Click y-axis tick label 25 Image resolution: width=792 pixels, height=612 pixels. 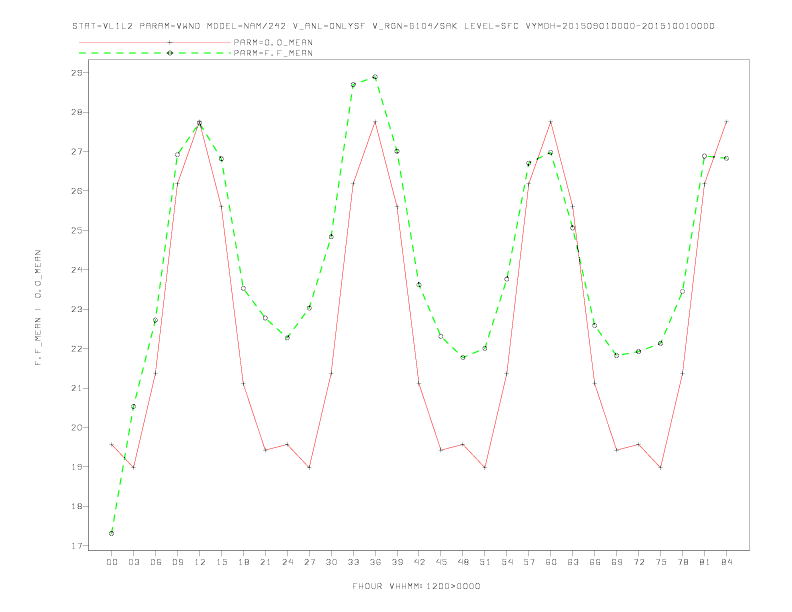(x=77, y=230)
